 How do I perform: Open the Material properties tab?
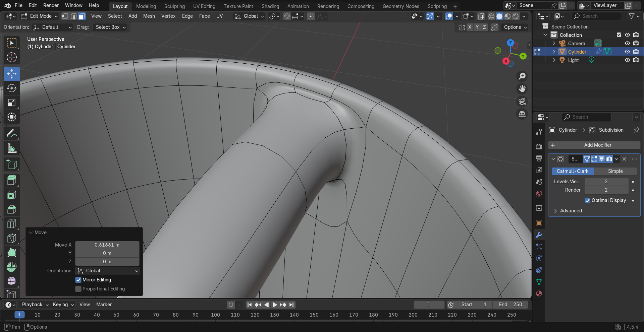pyautogui.click(x=539, y=293)
